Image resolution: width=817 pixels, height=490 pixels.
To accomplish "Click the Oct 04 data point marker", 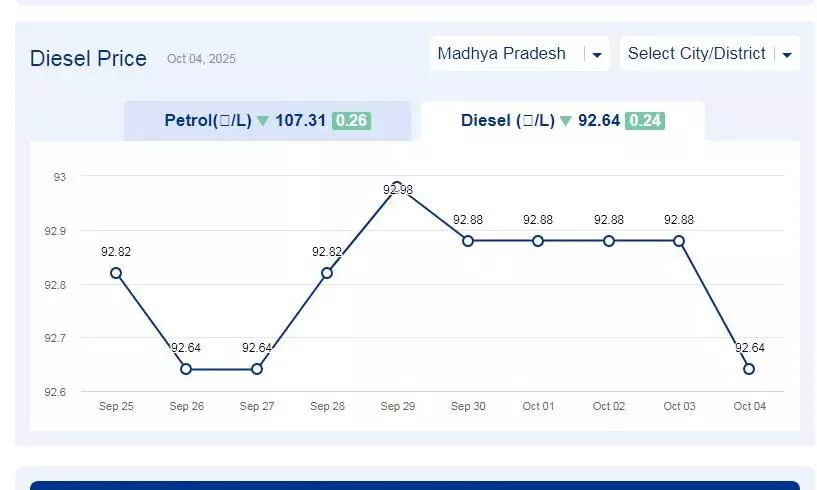I will (749, 369).
